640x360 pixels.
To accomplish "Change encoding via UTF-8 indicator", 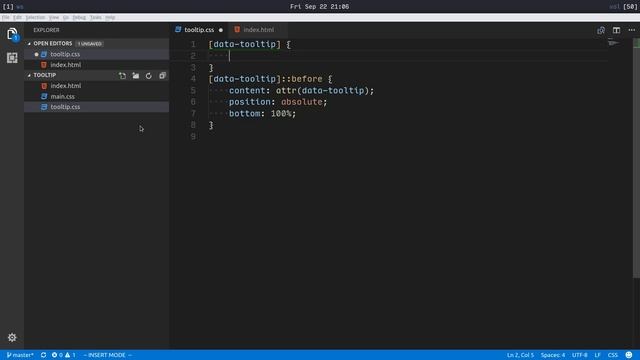I will click(580, 355).
